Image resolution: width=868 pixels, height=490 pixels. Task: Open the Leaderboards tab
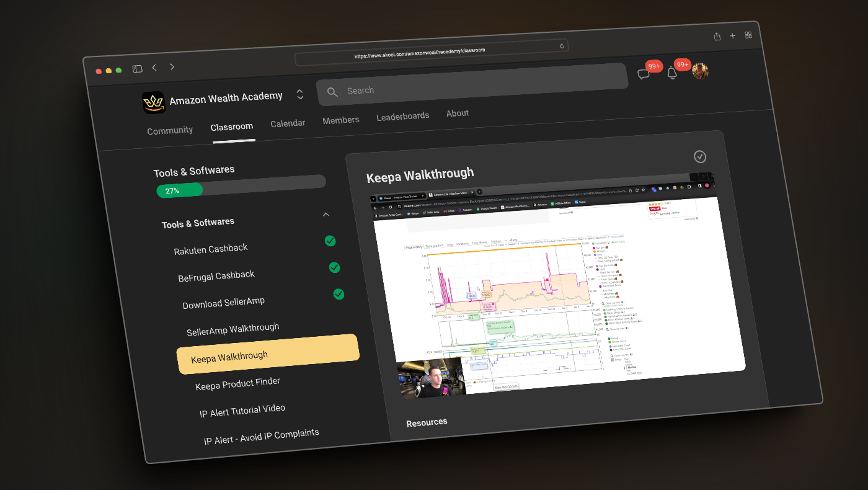point(402,116)
